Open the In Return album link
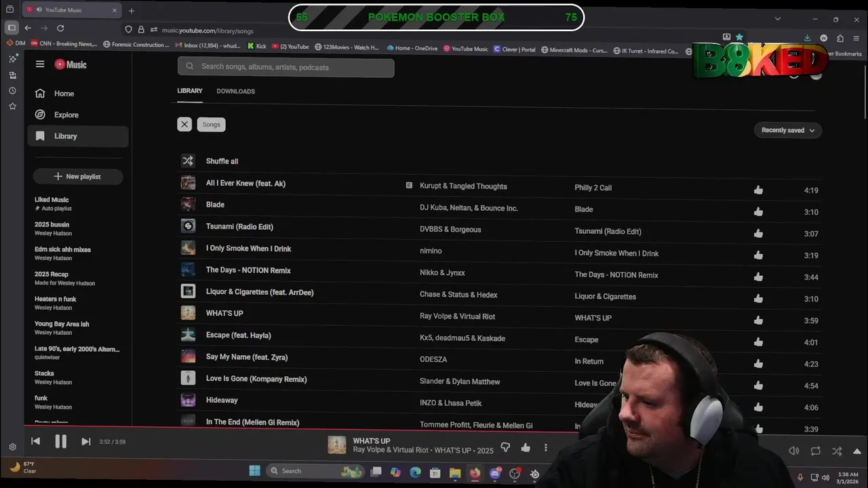This screenshot has height=488, width=868. tap(589, 361)
